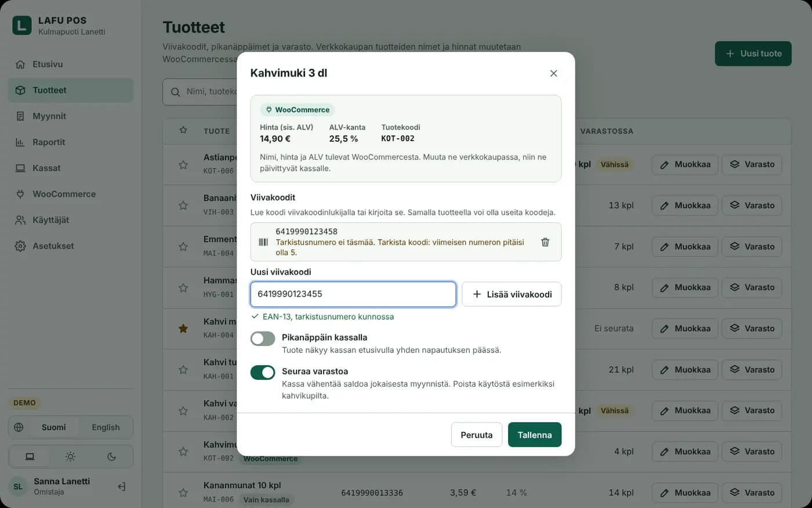Click the Tuotteet sidebar item
812x508 pixels.
point(71,91)
